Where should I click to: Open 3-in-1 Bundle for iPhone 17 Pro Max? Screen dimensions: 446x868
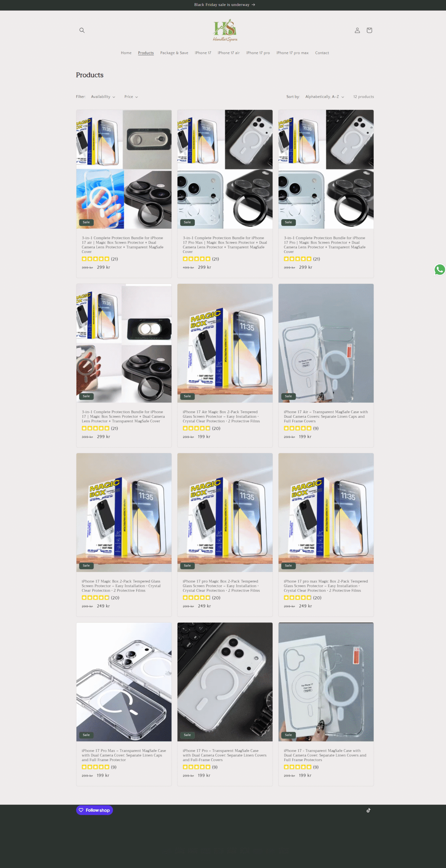[x=225, y=245]
